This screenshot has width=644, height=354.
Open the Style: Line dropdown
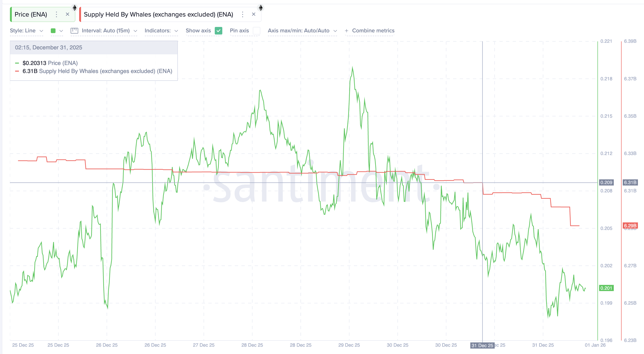tap(26, 30)
